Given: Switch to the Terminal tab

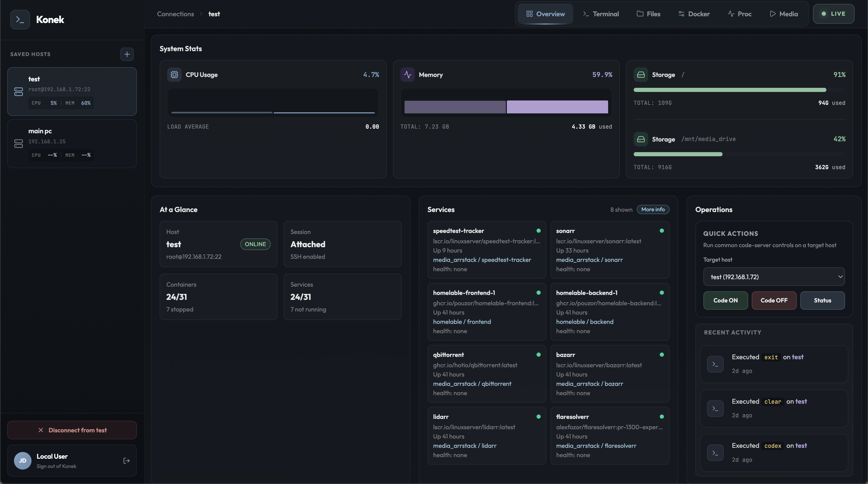Looking at the screenshot, I should [601, 14].
